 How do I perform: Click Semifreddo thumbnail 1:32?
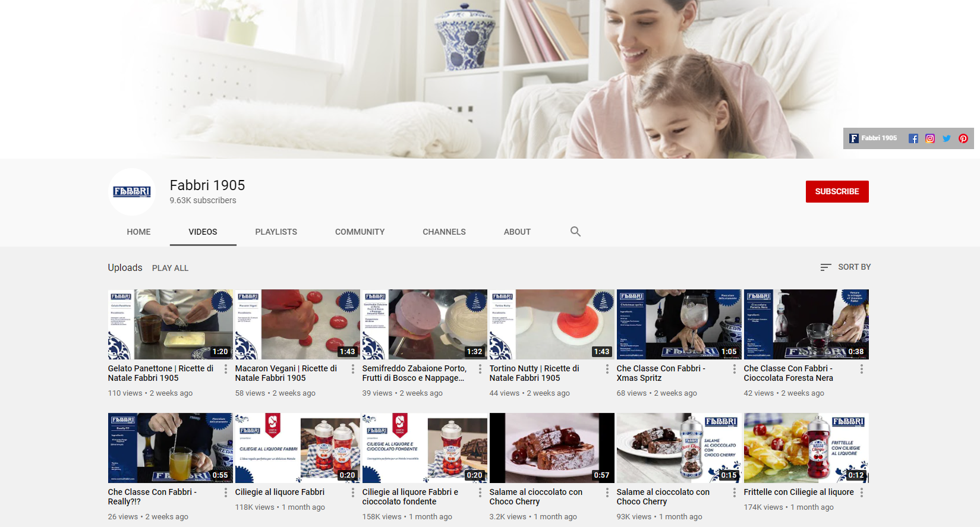[425, 324]
